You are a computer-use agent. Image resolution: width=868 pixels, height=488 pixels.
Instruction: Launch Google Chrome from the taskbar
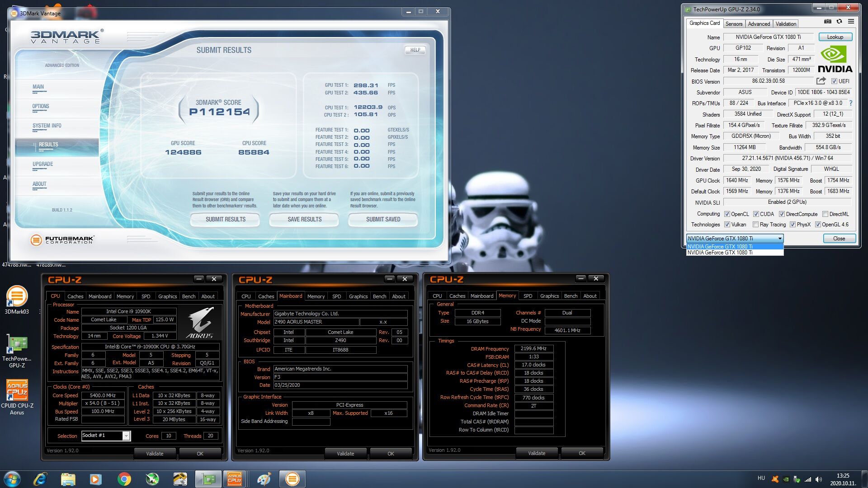[124, 479]
